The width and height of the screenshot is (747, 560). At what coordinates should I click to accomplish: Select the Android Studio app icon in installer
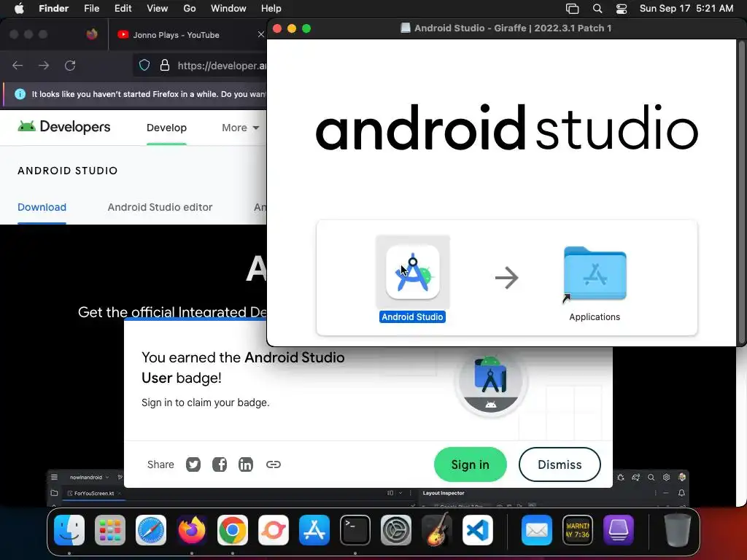413,273
